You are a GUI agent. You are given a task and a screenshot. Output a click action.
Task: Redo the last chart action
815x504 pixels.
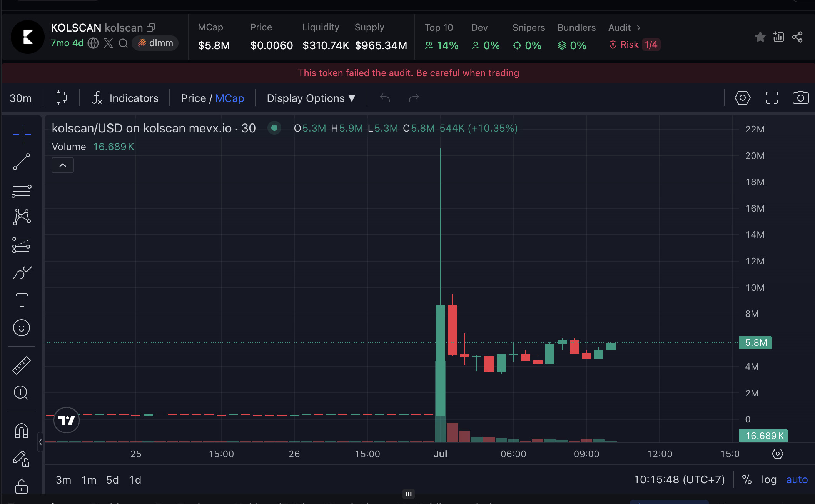click(x=414, y=98)
